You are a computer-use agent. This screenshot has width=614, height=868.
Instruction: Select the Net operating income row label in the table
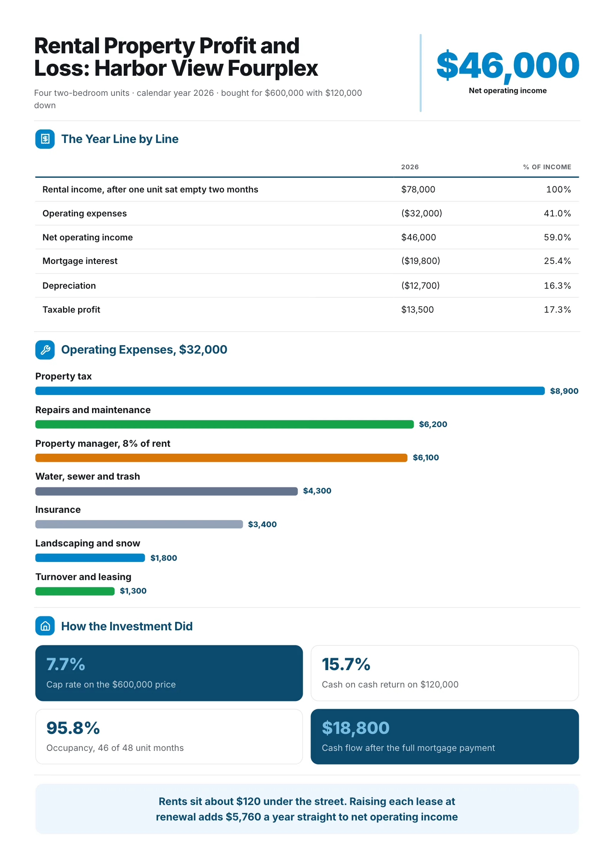[x=87, y=237]
